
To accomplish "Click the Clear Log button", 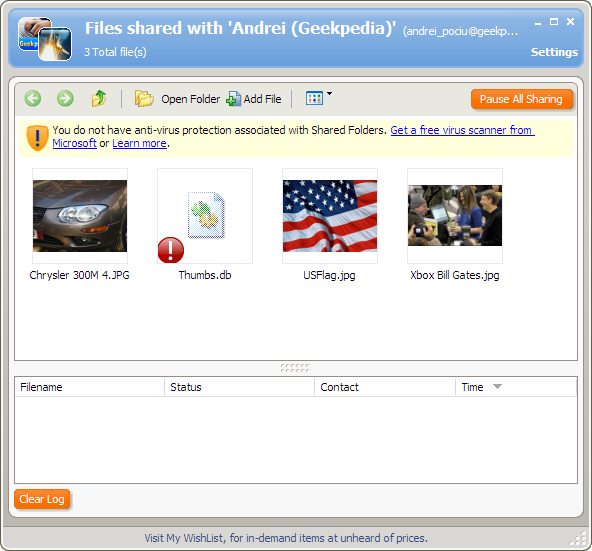I will coord(42,499).
